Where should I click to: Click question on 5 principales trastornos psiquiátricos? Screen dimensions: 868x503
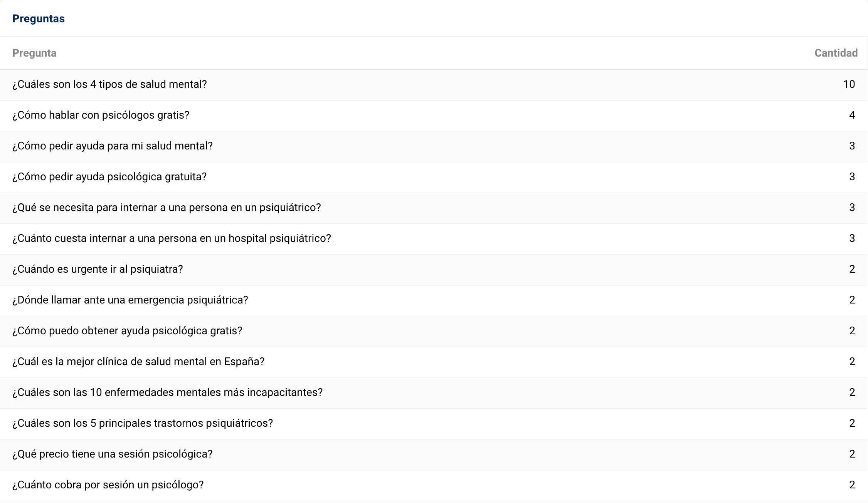click(143, 423)
